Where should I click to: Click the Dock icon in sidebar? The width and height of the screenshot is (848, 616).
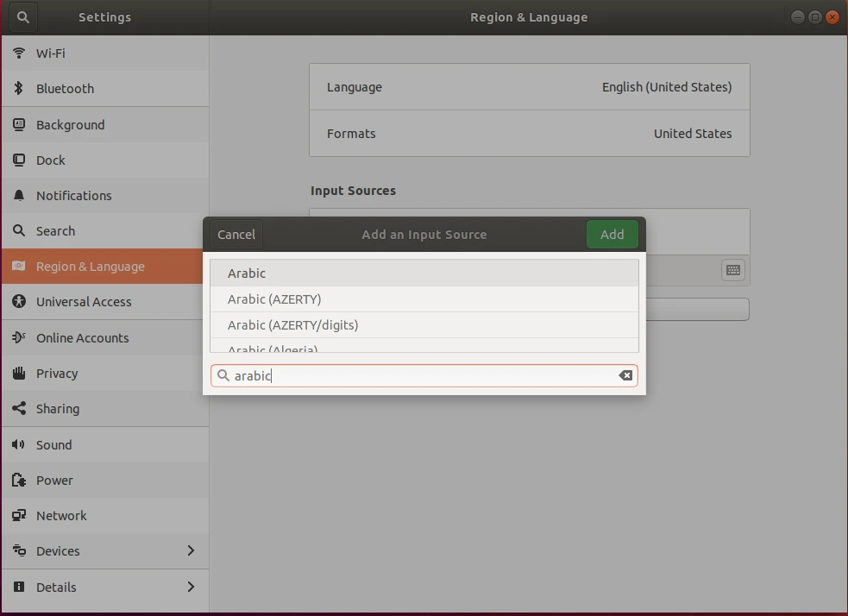tap(19, 160)
